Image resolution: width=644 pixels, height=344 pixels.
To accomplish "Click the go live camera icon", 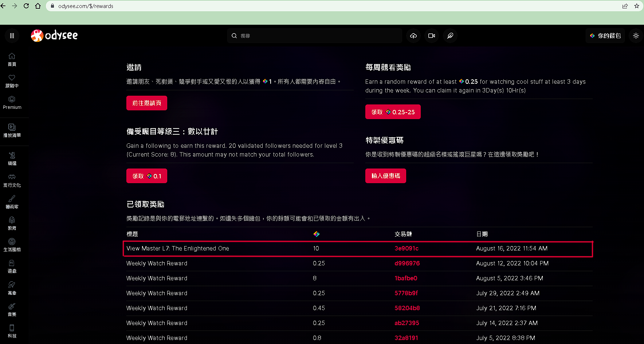I will coord(432,36).
